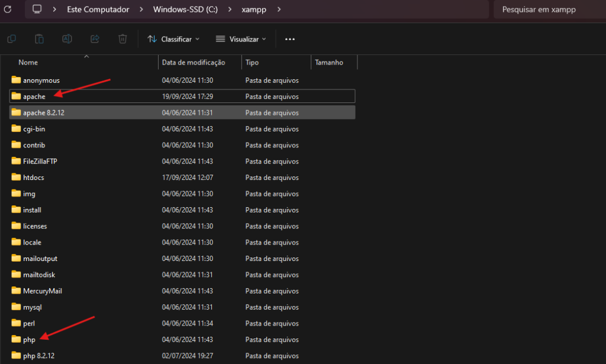Sort by Nome column header
Image resolution: width=606 pixels, height=364 pixels.
click(28, 62)
